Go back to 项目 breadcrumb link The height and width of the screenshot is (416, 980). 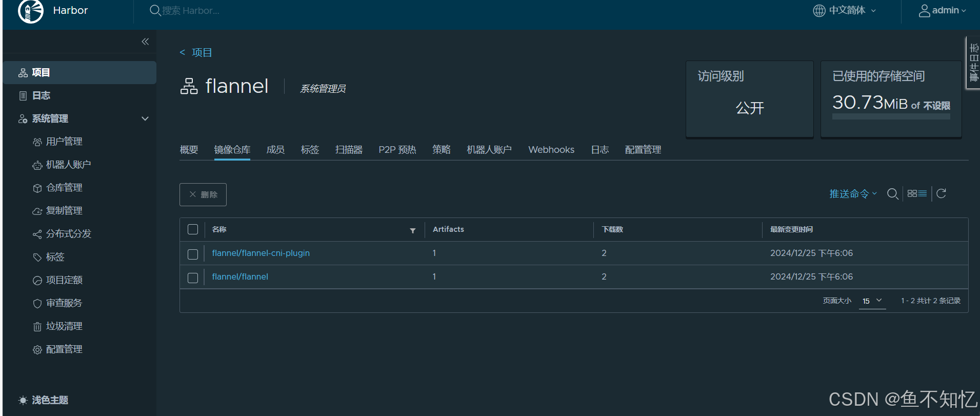pyautogui.click(x=202, y=52)
